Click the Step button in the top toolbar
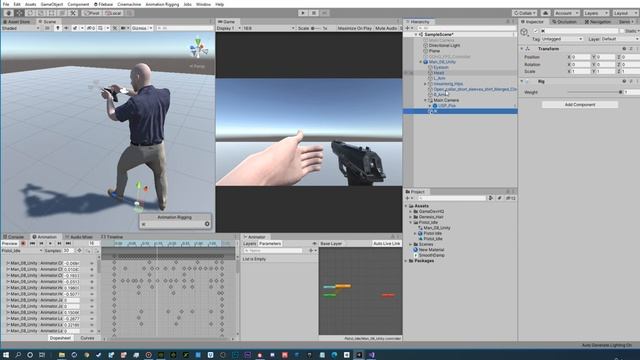 click(x=324, y=13)
